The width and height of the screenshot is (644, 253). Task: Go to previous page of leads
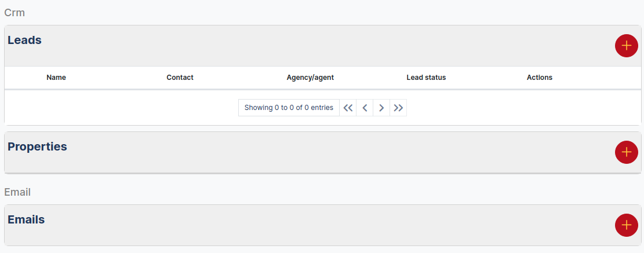365,108
